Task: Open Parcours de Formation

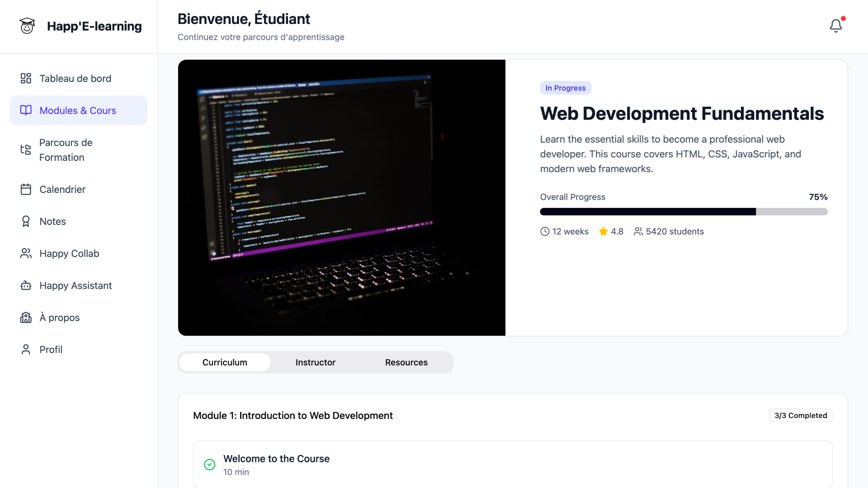Action: [79, 150]
